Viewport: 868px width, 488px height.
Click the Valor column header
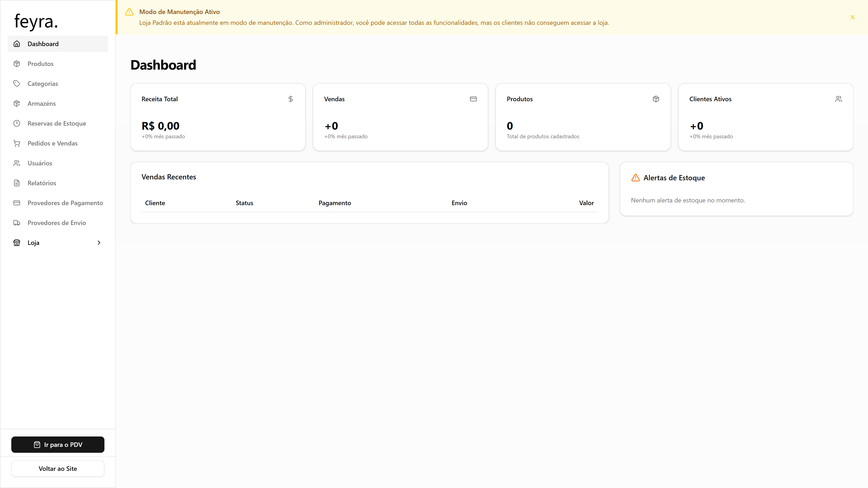586,203
